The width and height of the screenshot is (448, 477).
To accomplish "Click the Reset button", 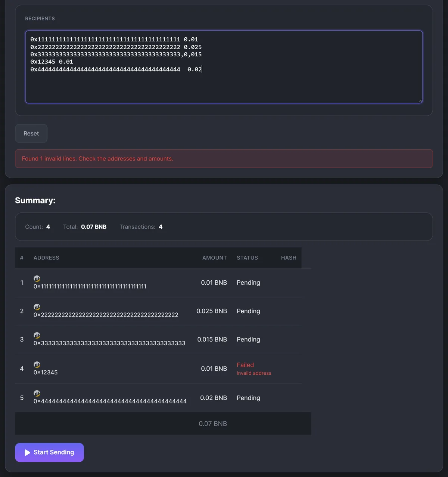I will point(31,133).
